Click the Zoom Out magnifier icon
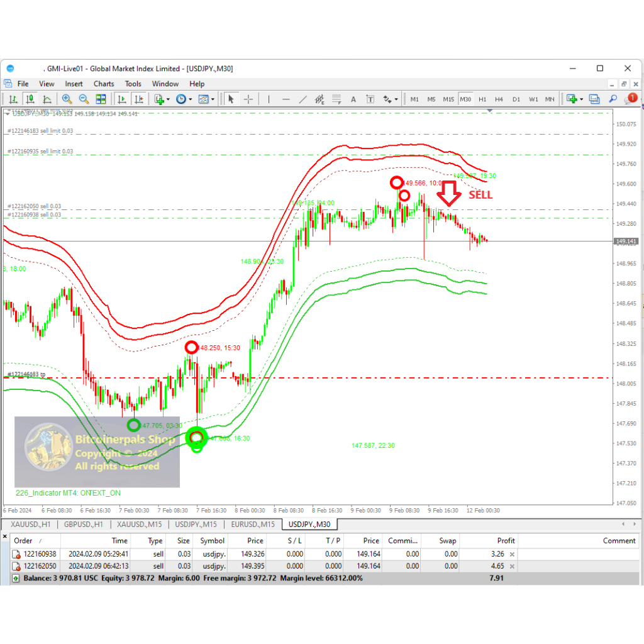The height and width of the screenshot is (644, 644). pos(83,99)
